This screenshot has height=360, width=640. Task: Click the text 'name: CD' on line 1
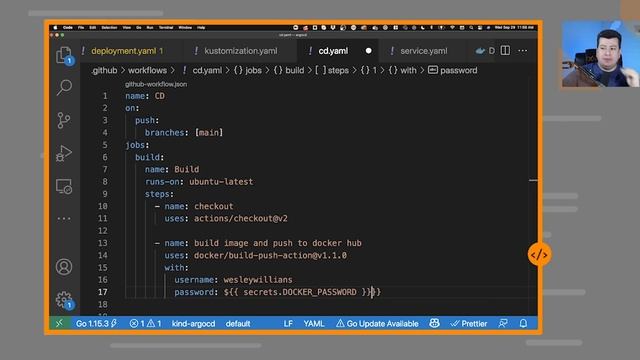(x=145, y=96)
